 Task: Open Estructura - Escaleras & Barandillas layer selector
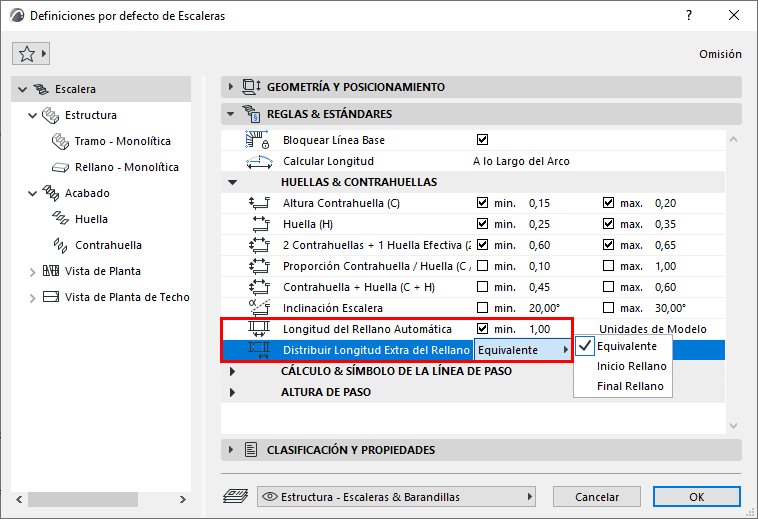tap(396, 497)
